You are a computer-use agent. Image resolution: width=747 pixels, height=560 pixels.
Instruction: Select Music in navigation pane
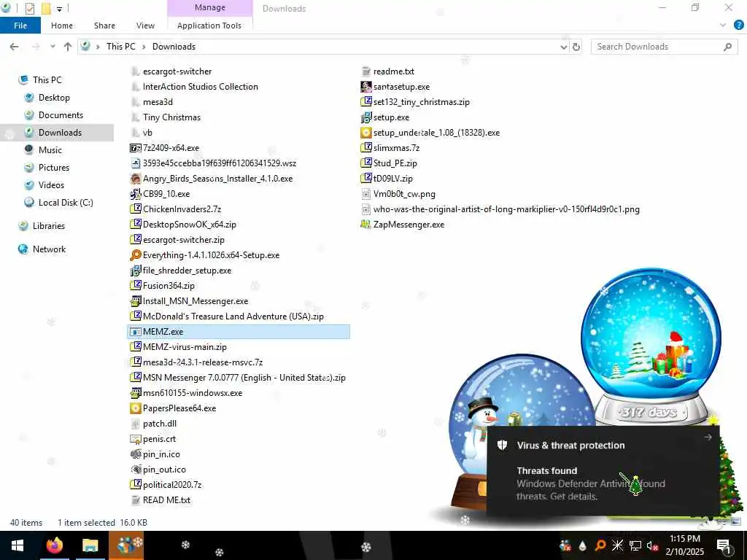pyautogui.click(x=50, y=150)
